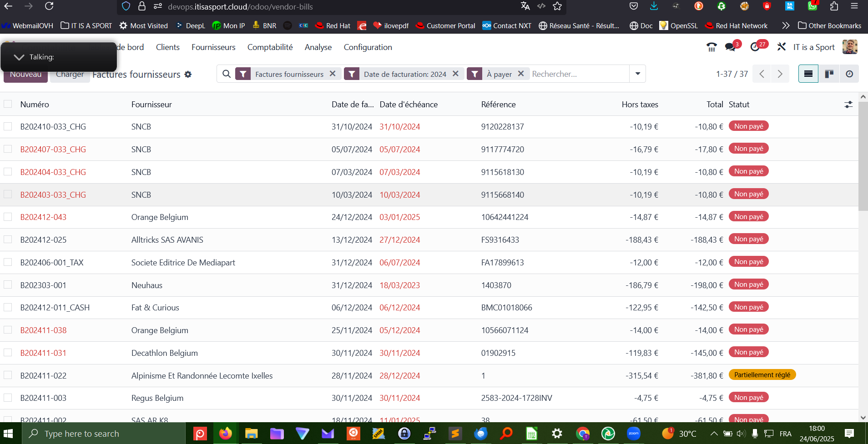868x444 pixels.
Task: Open the activities clock icon
Action: (755, 47)
